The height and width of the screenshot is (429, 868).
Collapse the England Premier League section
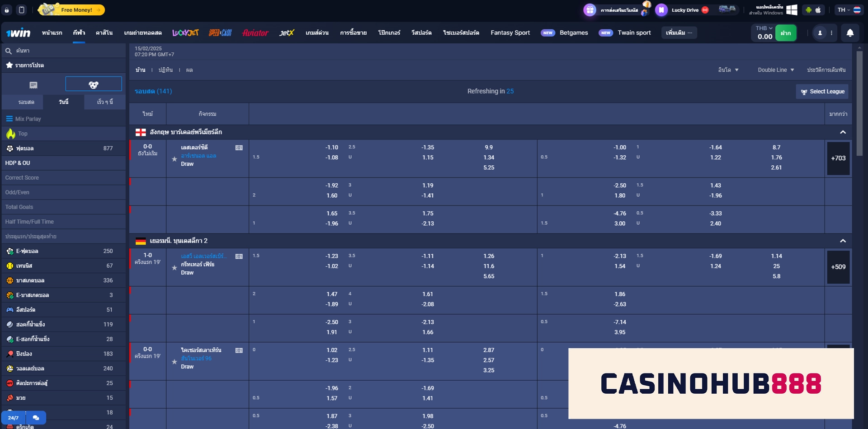pyautogui.click(x=843, y=132)
